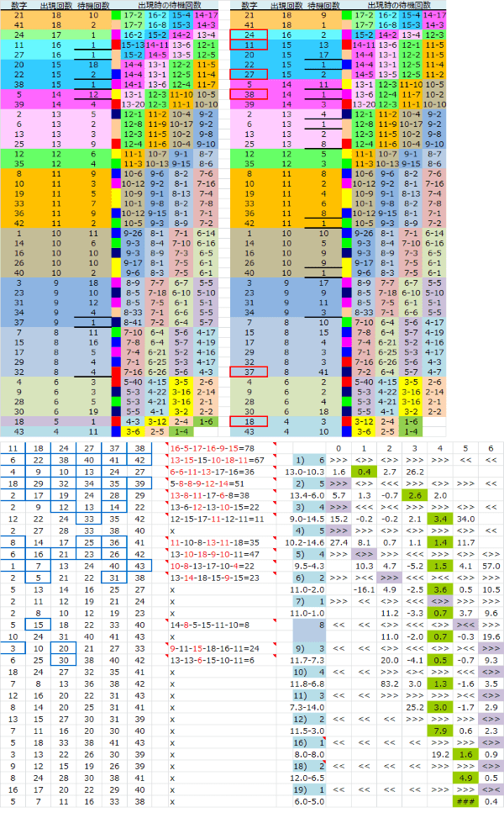Select the green cell showing 2.6

(x=415, y=496)
